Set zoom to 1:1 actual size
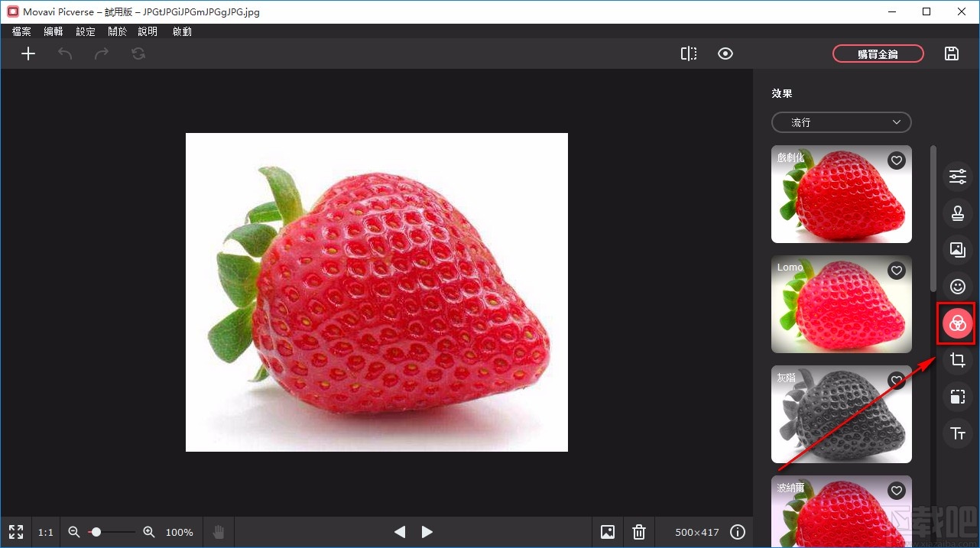 click(x=46, y=532)
